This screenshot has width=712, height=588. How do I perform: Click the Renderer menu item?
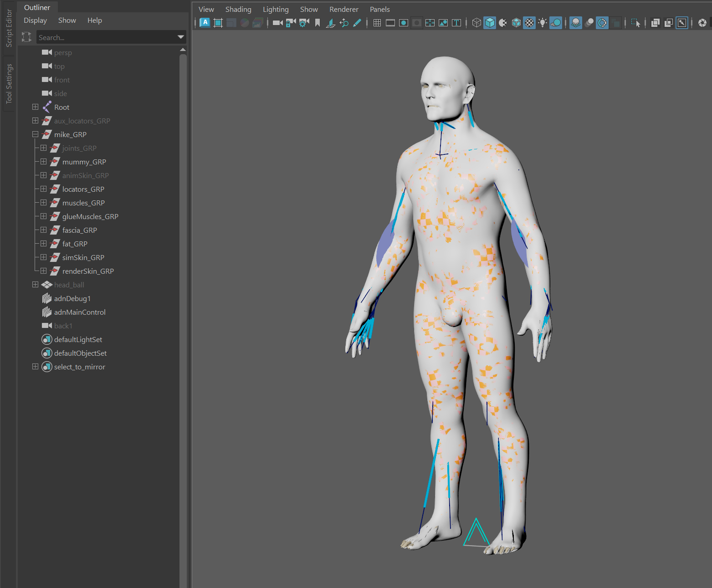(343, 9)
